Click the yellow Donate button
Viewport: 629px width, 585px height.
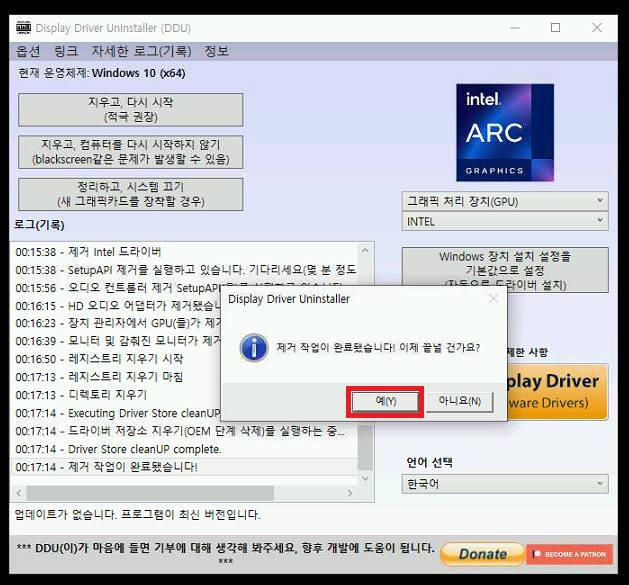click(x=483, y=555)
